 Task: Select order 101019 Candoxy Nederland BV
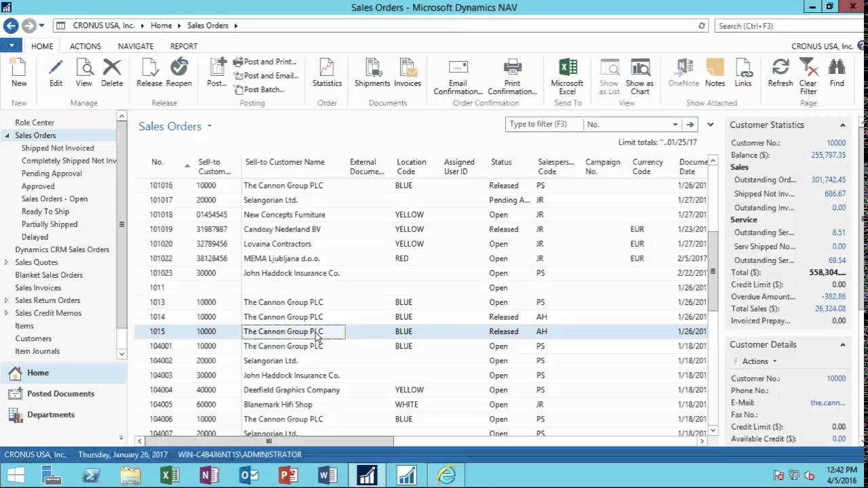tap(420, 229)
